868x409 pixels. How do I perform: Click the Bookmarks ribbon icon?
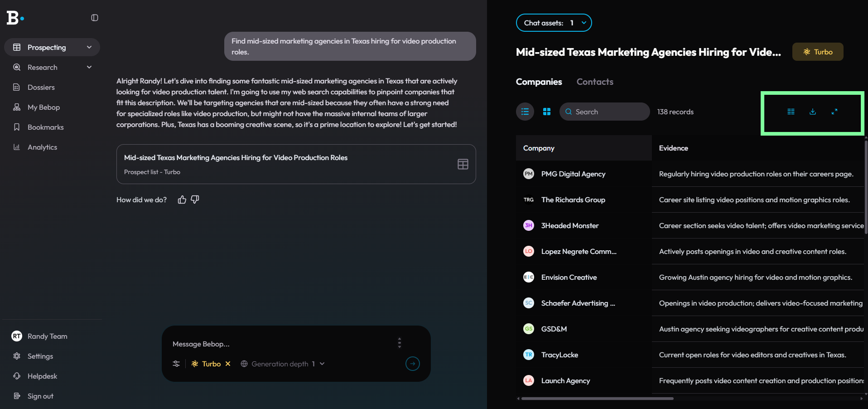[17, 127]
